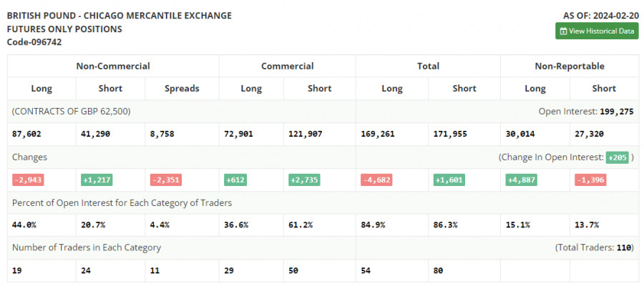Image resolution: width=644 pixels, height=284 pixels.
Task: Click the Non-Reportable column group header
Action: [570, 66]
